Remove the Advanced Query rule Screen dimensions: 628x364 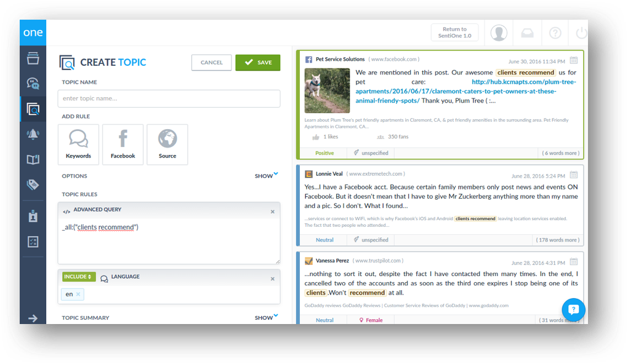tap(273, 212)
